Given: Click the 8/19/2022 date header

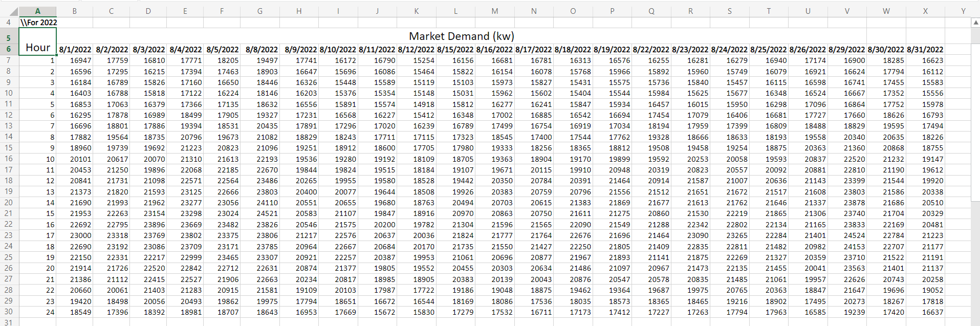Looking at the screenshot, I should tap(612, 50).
